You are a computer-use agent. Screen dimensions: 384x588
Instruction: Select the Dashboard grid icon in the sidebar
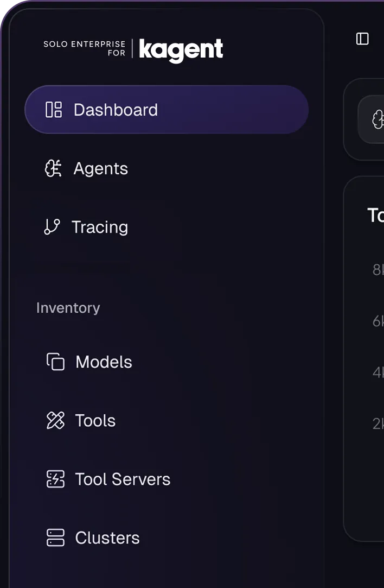pyautogui.click(x=54, y=110)
